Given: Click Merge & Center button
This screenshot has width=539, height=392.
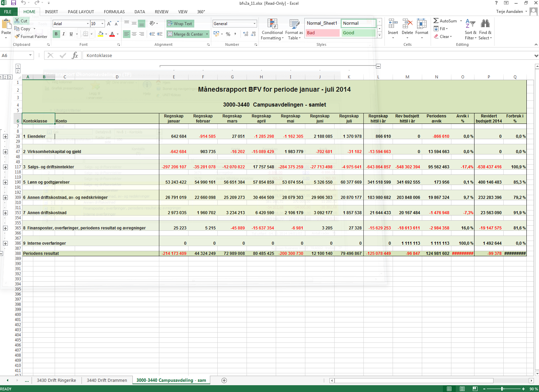Looking at the screenshot, I should click(185, 34).
